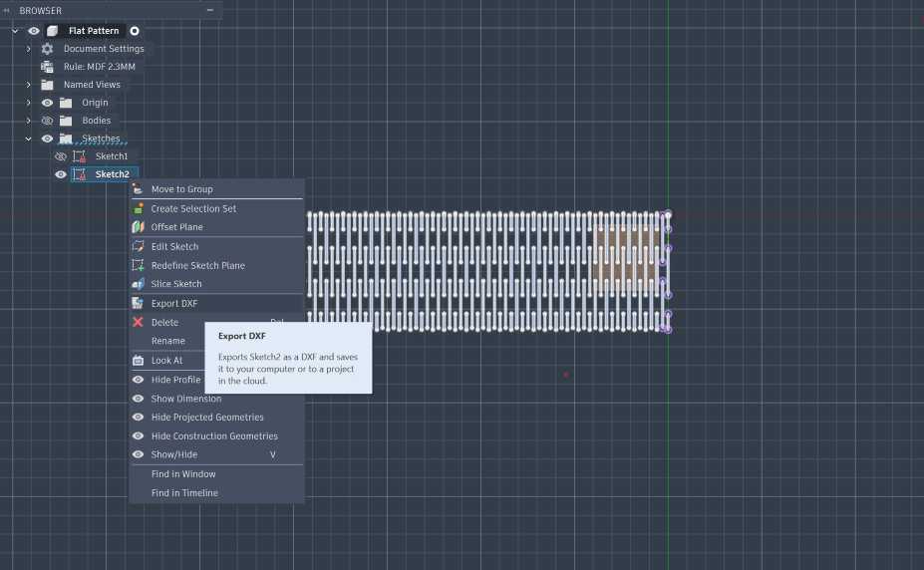Click the Create Selection Set icon
The height and width of the screenshot is (570, 924).
[x=138, y=208]
